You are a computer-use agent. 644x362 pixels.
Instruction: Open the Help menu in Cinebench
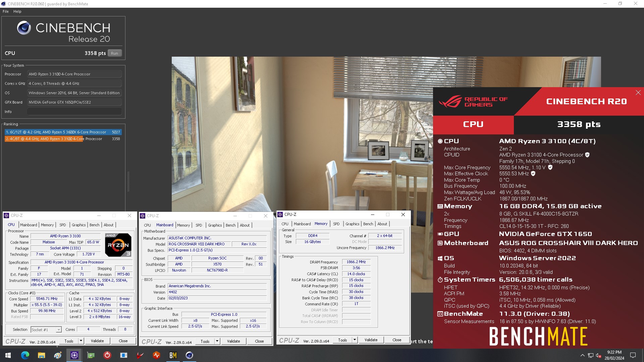[17, 11]
